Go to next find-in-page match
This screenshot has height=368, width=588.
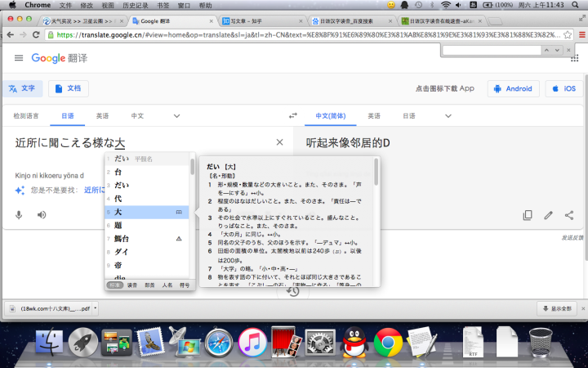557,50
